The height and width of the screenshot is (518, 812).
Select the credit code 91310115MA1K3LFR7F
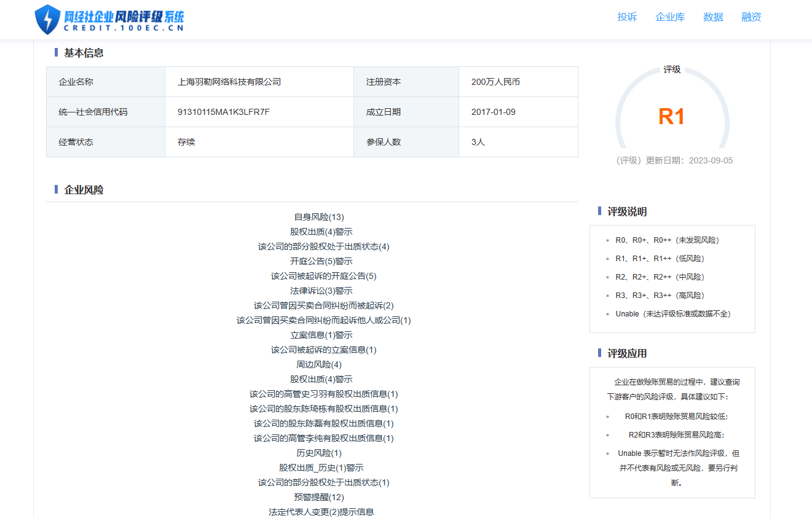223,112
